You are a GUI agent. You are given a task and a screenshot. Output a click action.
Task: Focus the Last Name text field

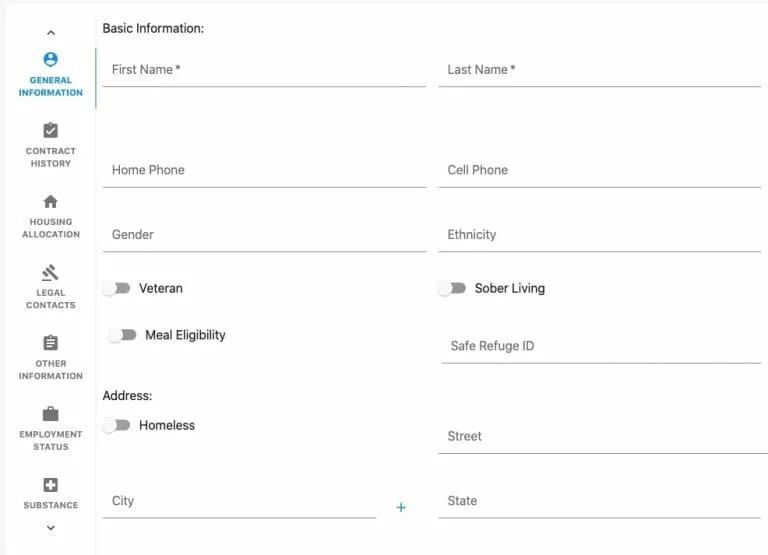coord(600,70)
